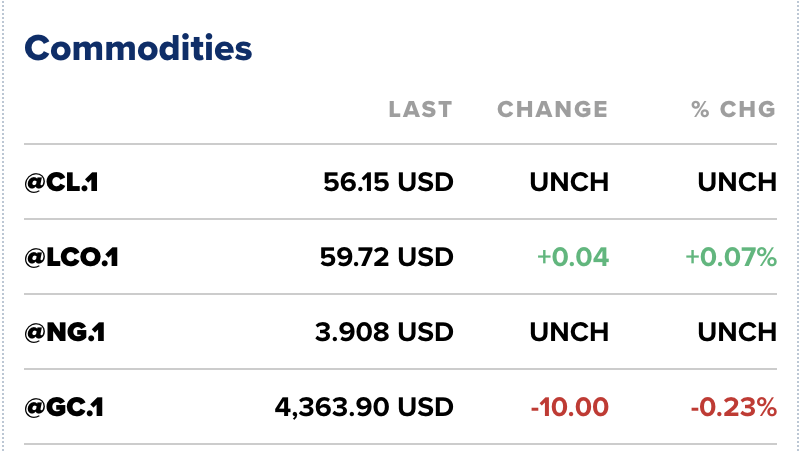Click the CHANGE column header
The width and height of the screenshot is (812, 452).
(x=552, y=109)
